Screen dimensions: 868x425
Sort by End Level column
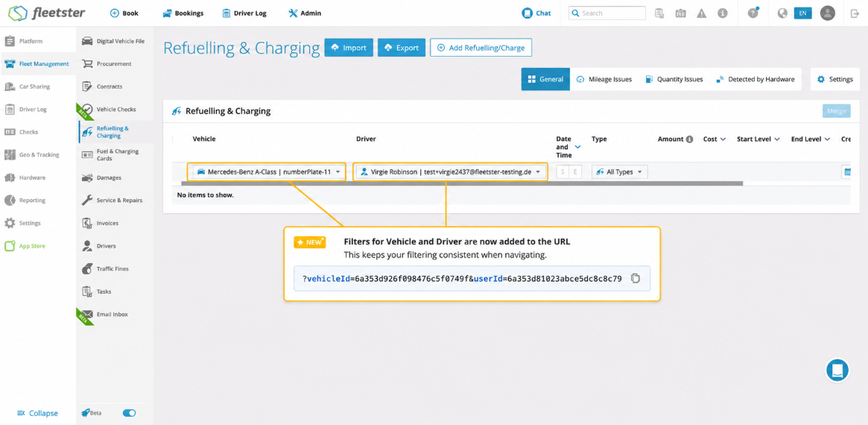coord(811,139)
